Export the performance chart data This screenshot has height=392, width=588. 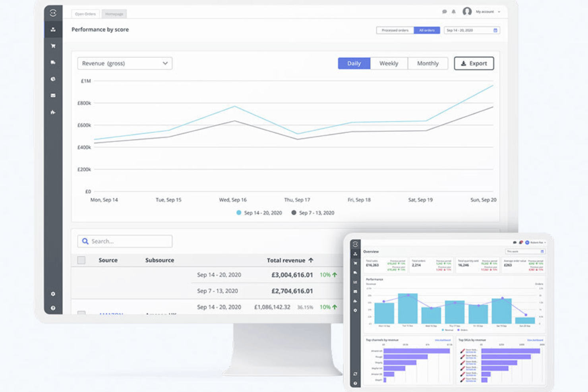pos(474,63)
